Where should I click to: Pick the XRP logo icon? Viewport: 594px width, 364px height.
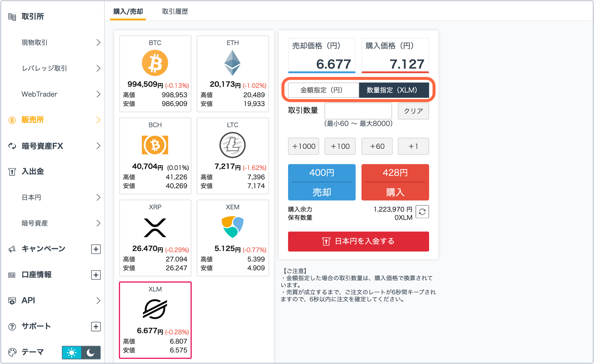pos(155,227)
